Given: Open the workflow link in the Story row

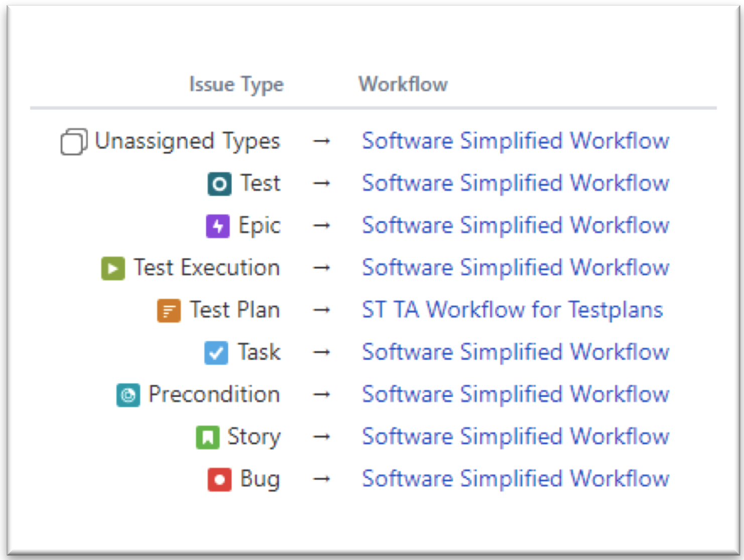Looking at the screenshot, I should (515, 437).
